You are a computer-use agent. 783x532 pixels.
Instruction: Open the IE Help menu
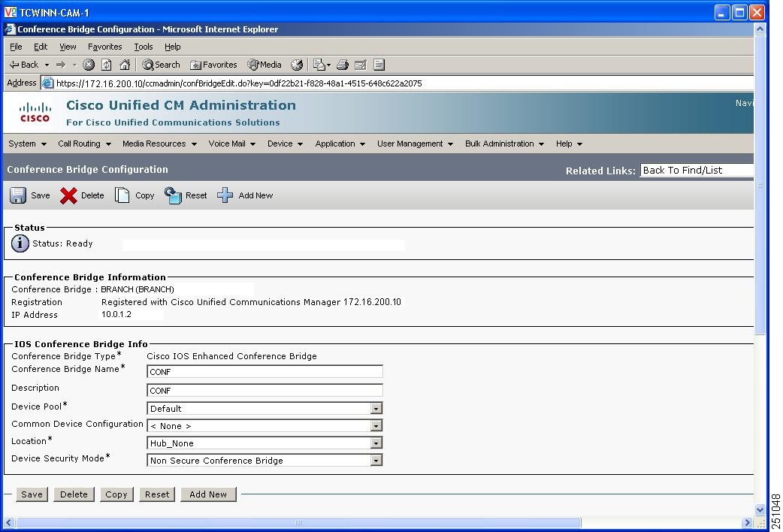(173, 47)
